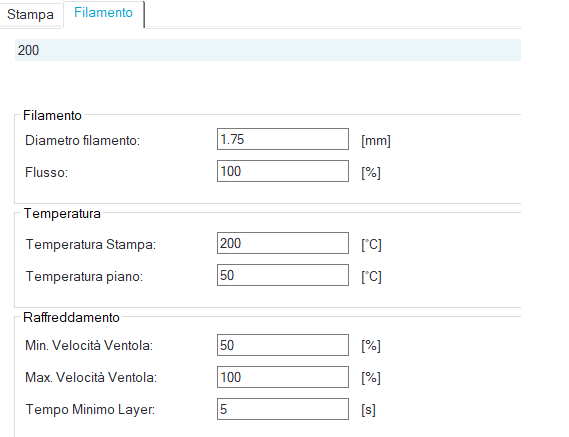Screen dimensions: 569x437
Task: Click the Diametro filamento label
Action: (82, 140)
